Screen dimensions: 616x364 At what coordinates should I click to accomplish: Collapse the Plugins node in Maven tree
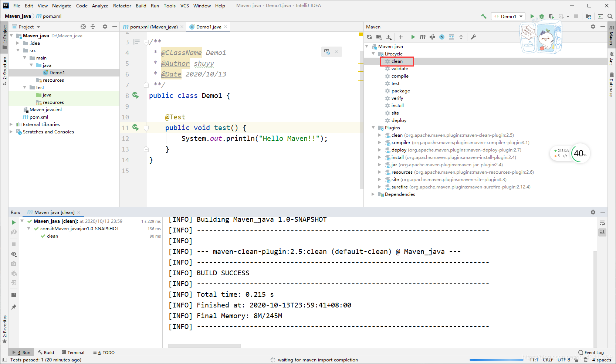tap(373, 127)
